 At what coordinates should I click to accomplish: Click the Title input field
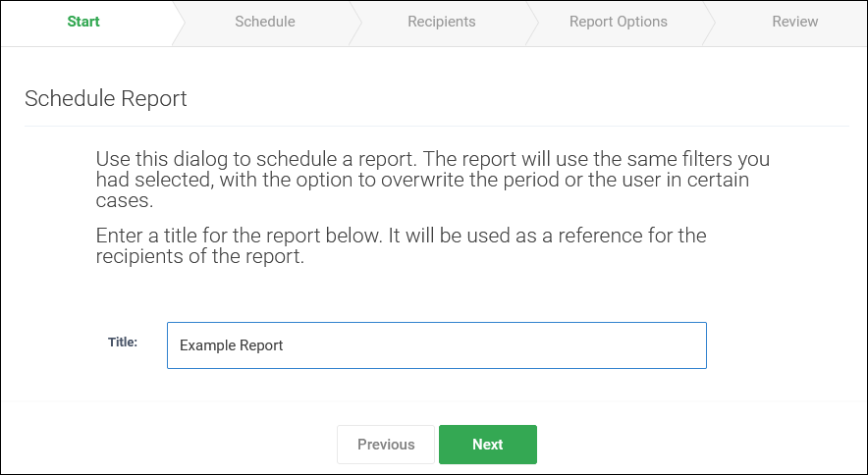point(437,345)
